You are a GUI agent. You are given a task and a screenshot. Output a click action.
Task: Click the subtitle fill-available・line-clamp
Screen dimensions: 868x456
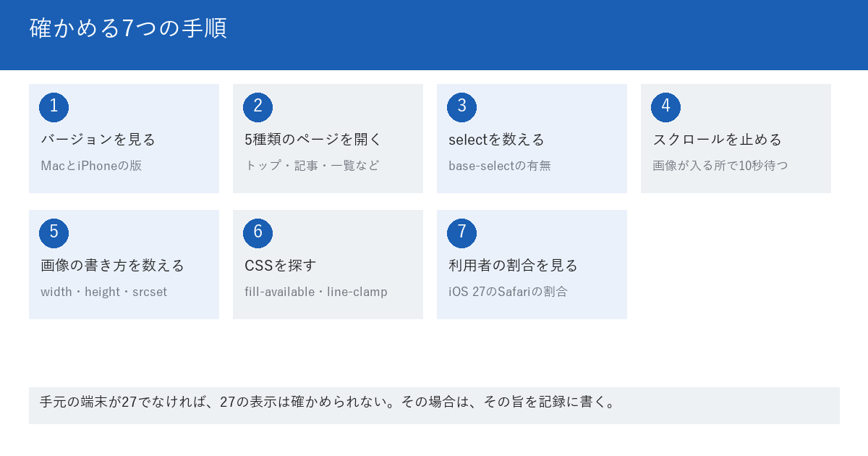tap(316, 292)
